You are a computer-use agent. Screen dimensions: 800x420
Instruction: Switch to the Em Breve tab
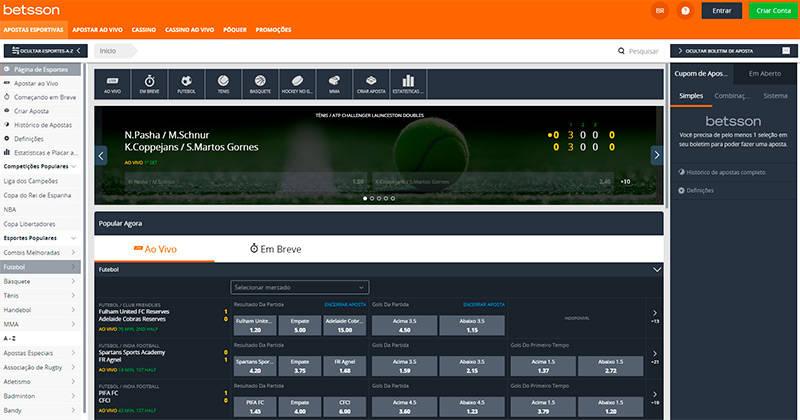[x=276, y=249]
